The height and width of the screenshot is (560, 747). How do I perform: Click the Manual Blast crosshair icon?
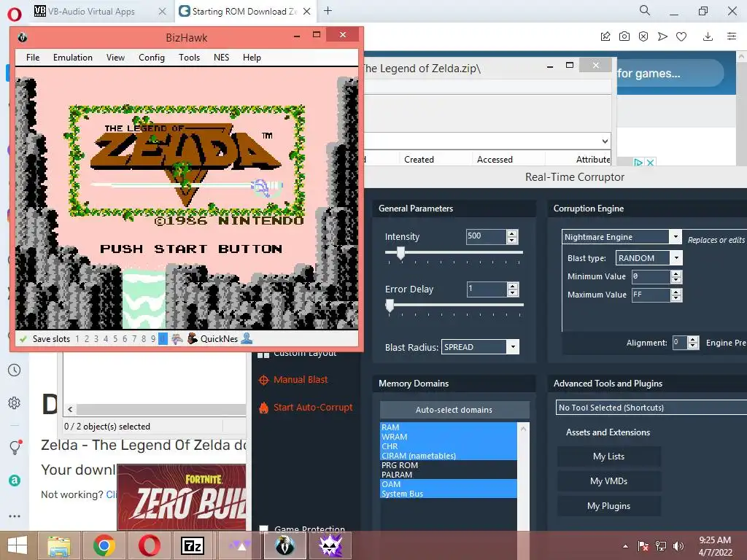[263, 380]
